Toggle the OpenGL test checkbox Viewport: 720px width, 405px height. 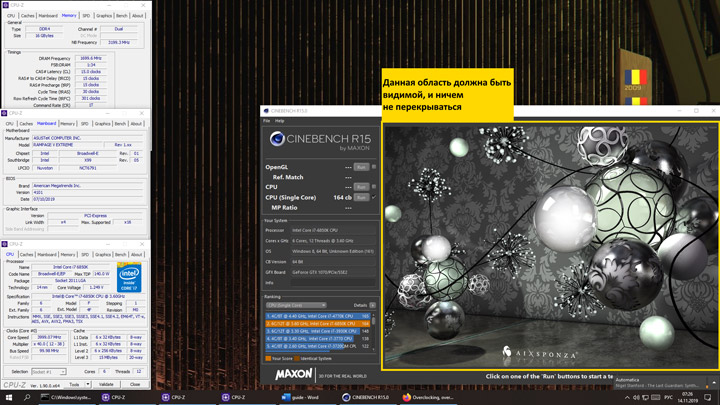click(x=374, y=167)
